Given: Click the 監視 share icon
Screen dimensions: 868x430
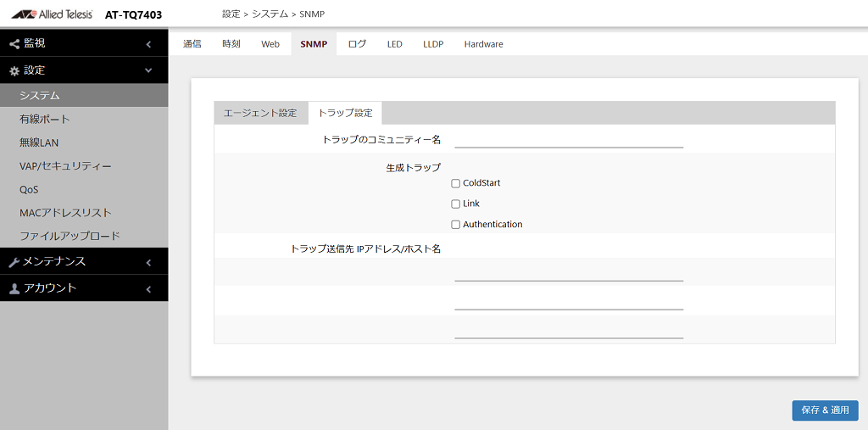Looking at the screenshot, I should (x=14, y=44).
